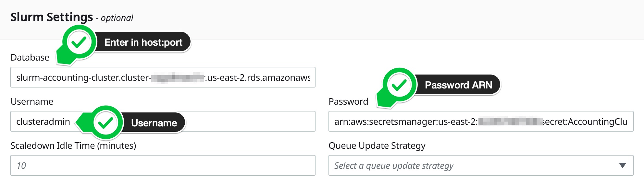Click the 'Queue Update Strategy' label
Screen dimensions: 644x186
(377, 145)
